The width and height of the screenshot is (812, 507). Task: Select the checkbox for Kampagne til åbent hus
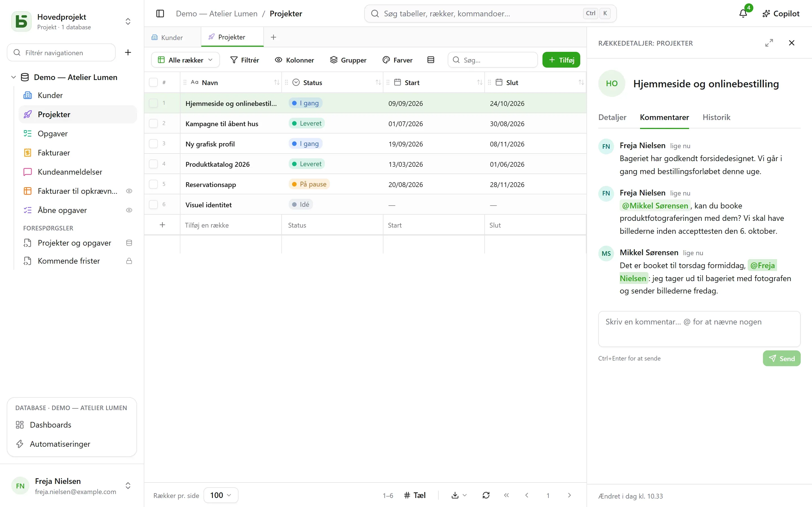click(x=153, y=123)
